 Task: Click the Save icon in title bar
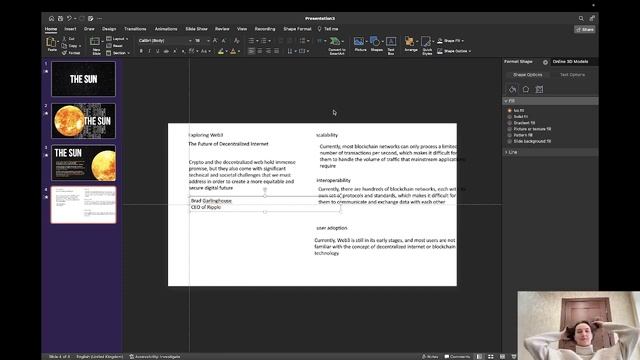(x=60, y=18)
